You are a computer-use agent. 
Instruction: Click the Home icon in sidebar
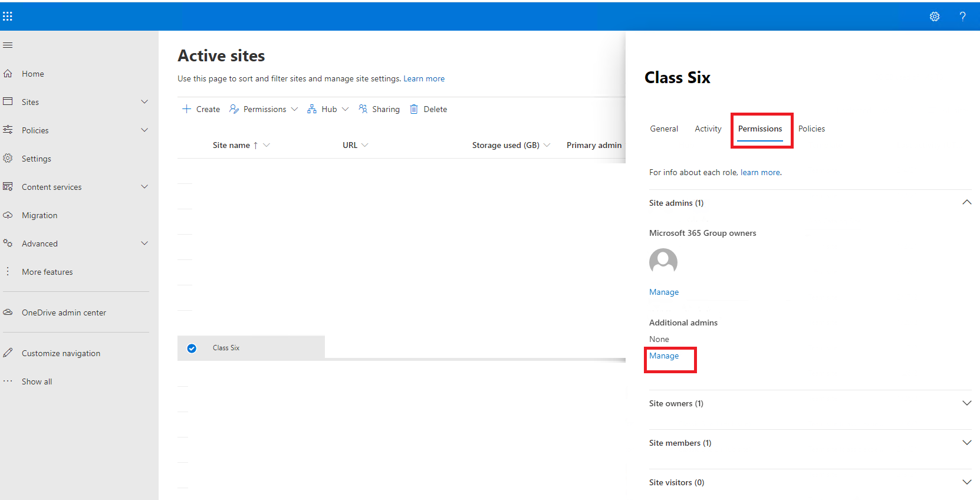(8, 74)
